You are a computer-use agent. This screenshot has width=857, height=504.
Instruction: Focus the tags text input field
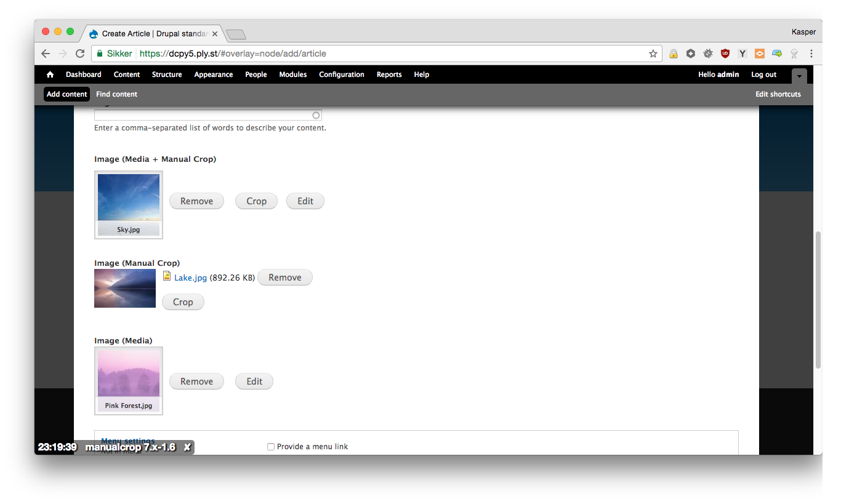pyautogui.click(x=208, y=115)
